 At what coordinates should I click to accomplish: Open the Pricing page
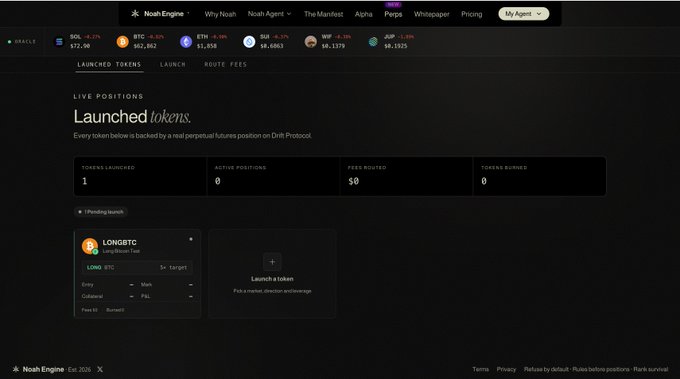pyautogui.click(x=471, y=14)
